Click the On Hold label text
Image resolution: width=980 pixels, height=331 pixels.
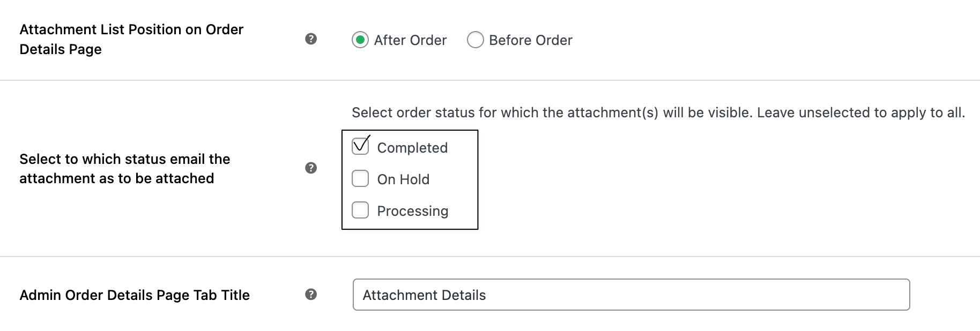point(403,179)
